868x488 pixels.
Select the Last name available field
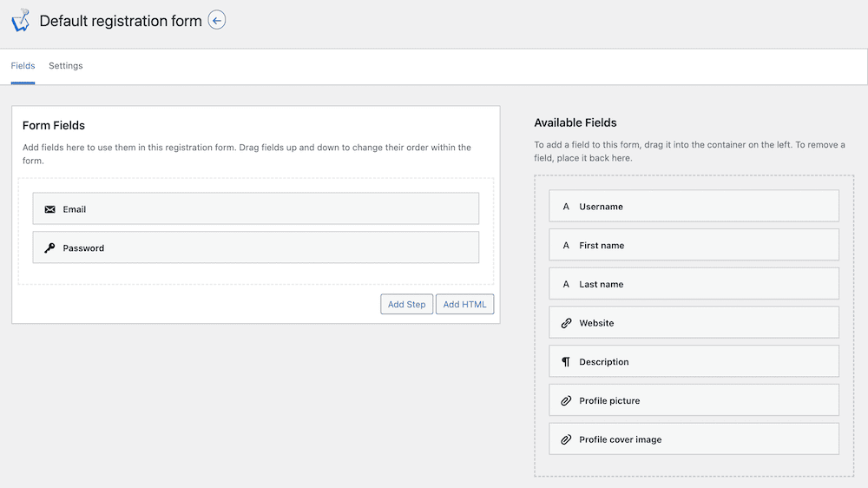tap(694, 284)
